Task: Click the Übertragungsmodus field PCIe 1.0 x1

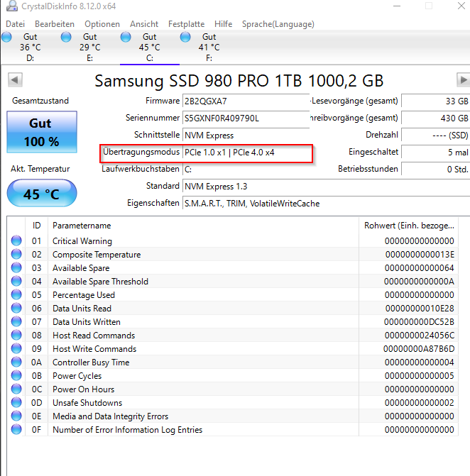Action: 246,152
